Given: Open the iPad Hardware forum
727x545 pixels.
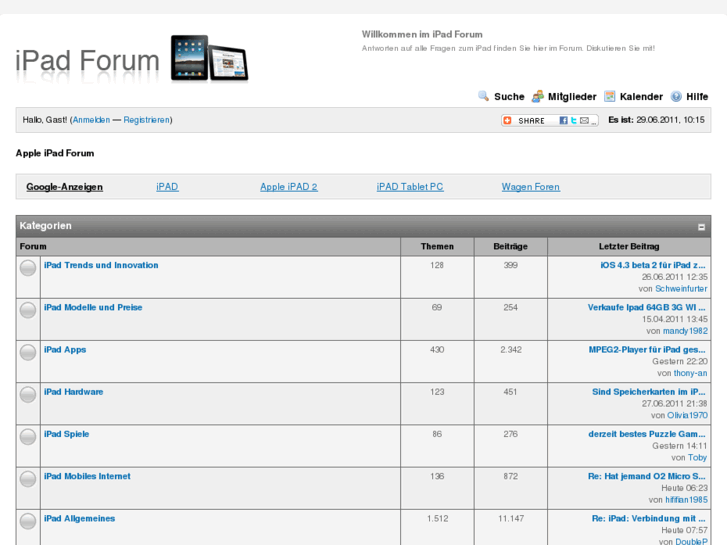Looking at the screenshot, I should point(73,392).
